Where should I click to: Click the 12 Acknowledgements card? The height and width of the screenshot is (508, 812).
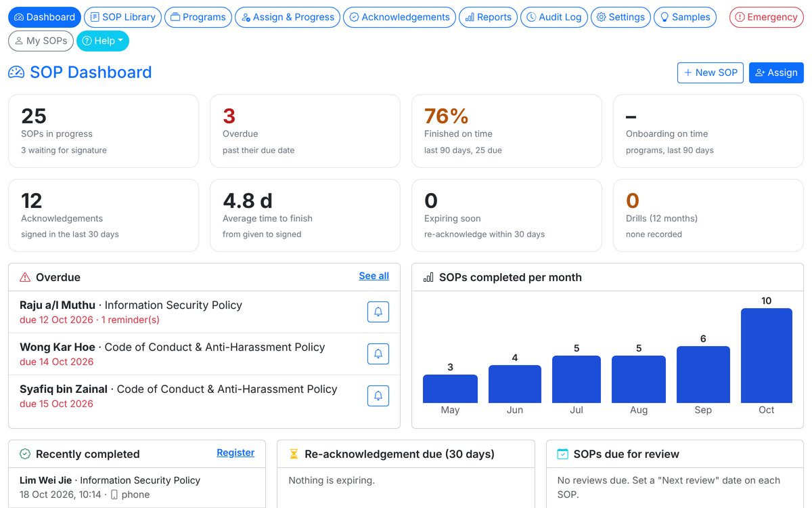pyautogui.click(x=104, y=215)
